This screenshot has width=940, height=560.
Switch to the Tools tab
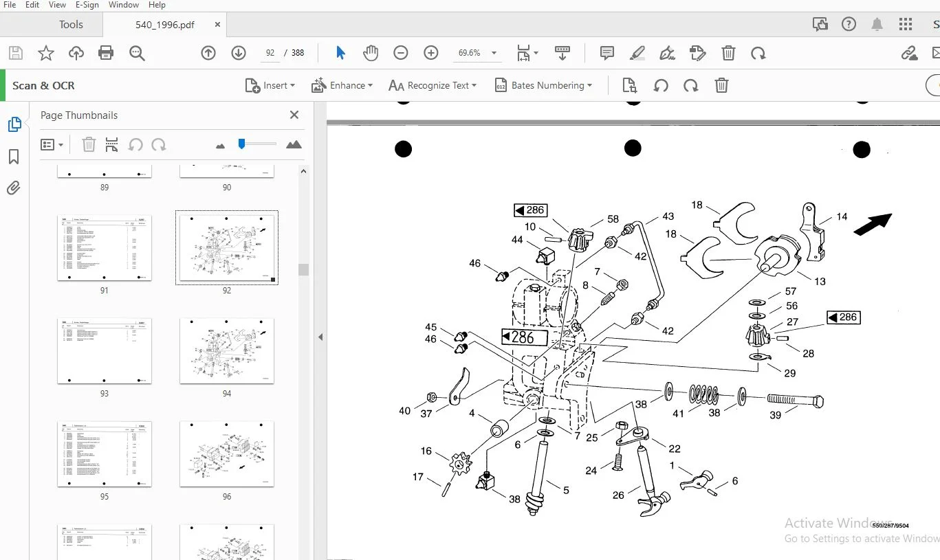71,25
